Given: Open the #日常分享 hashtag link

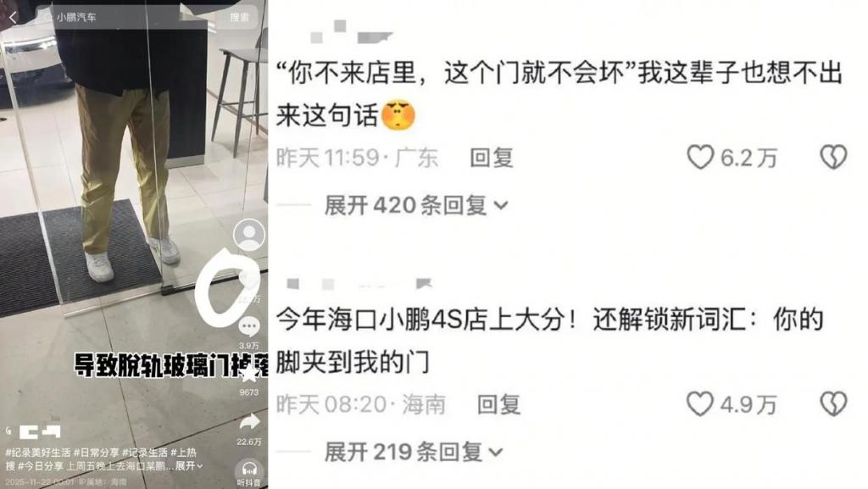Looking at the screenshot, I should tap(97, 453).
